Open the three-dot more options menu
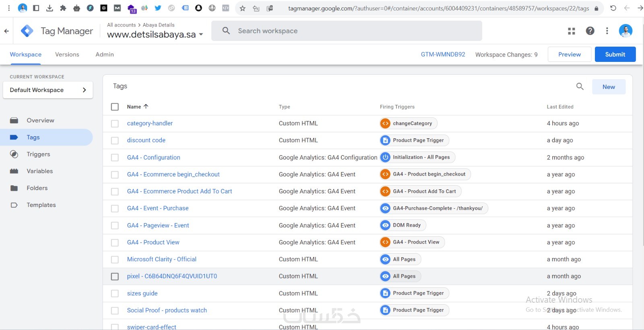 tap(607, 31)
